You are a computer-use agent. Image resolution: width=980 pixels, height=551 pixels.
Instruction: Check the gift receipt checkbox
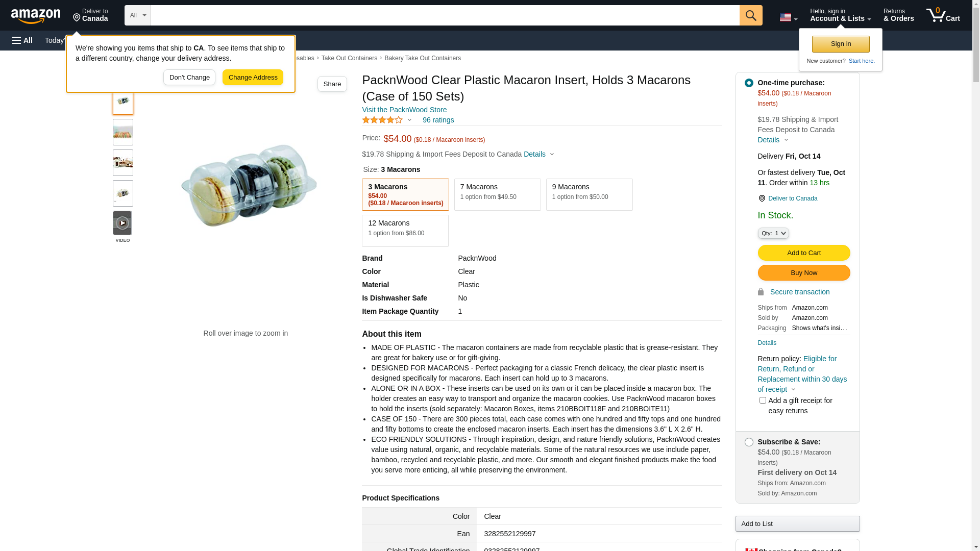pyautogui.click(x=763, y=400)
